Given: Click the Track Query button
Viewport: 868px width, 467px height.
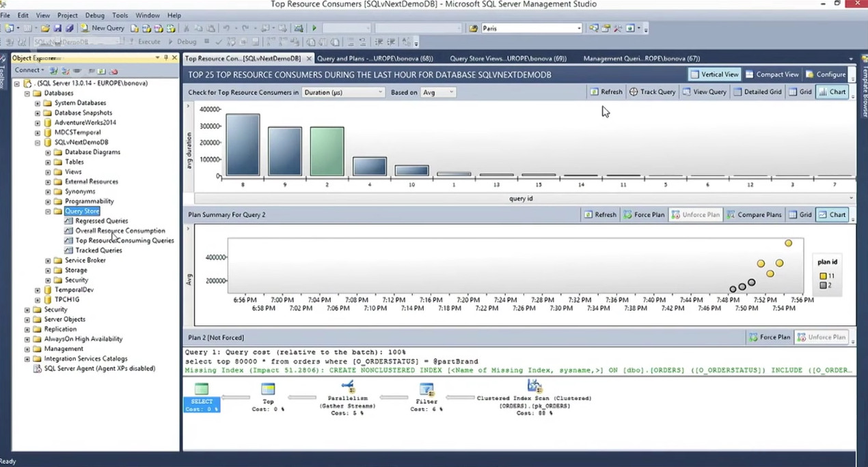Looking at the screenshot, I should click(x=652, y=91).
